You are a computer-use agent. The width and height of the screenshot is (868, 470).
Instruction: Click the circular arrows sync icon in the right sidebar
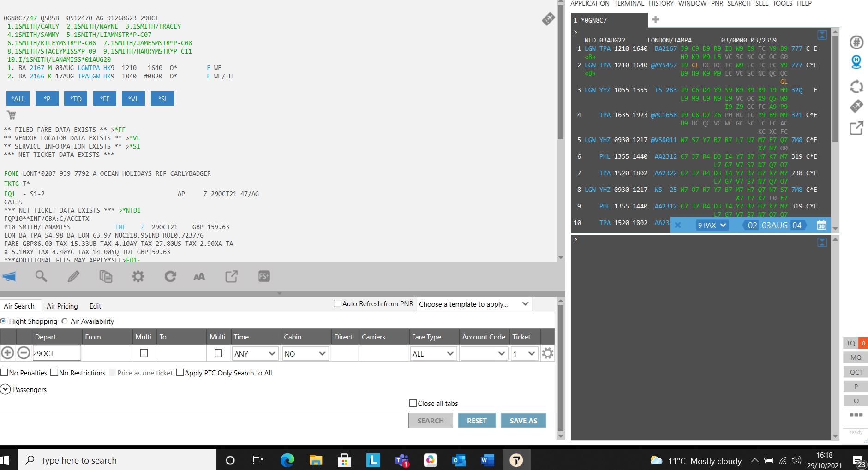pyautogui.click(x=856, y=87)
